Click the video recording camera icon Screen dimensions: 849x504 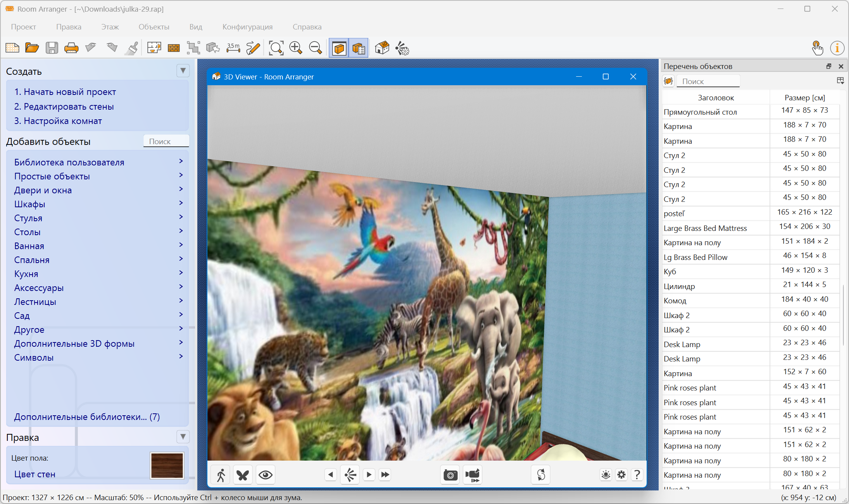(473, 475)
